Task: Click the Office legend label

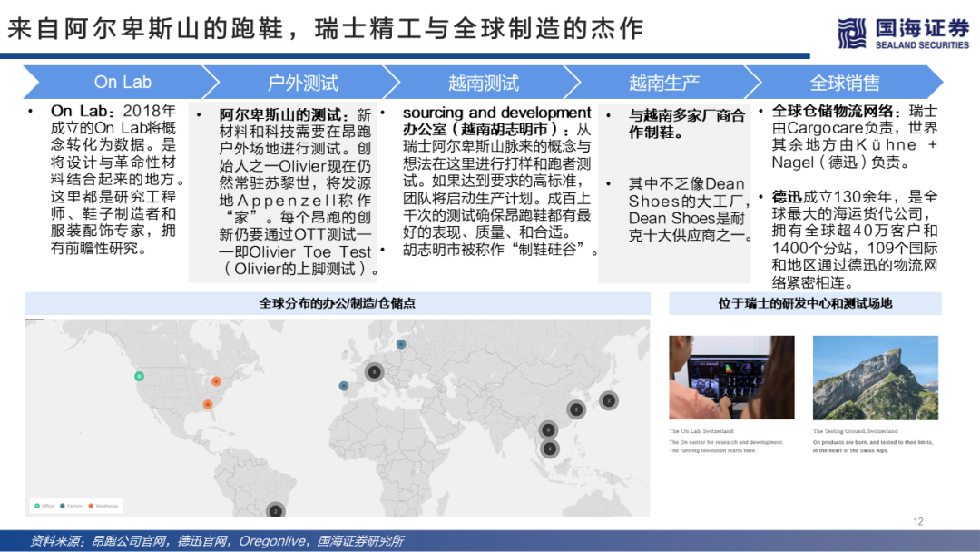Action: [x=47, y=506]
